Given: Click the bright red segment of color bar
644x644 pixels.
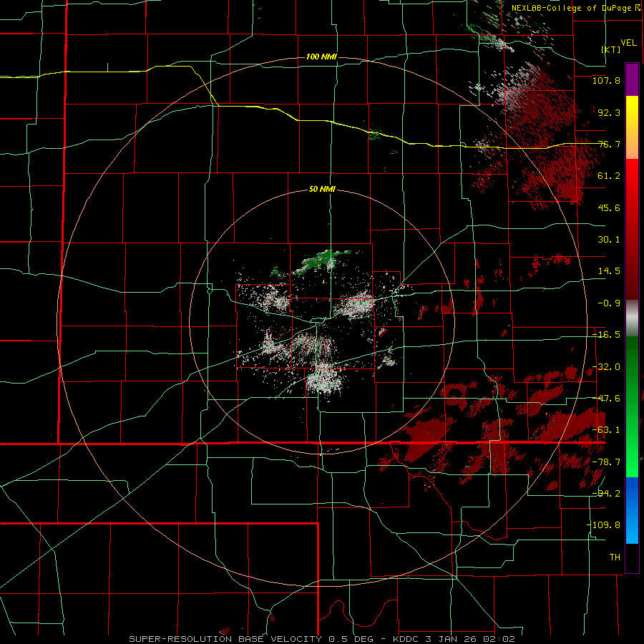Looking at the screenshot, I should pos(632,182).
